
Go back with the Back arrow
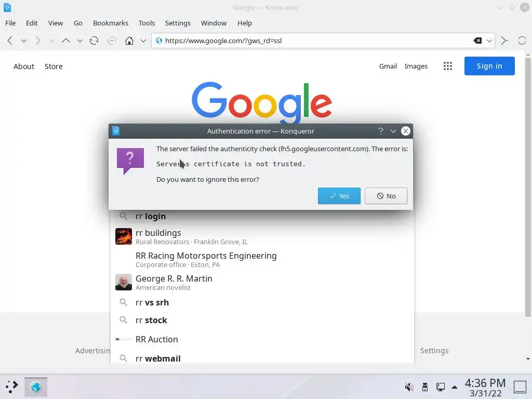pos(10,41)
